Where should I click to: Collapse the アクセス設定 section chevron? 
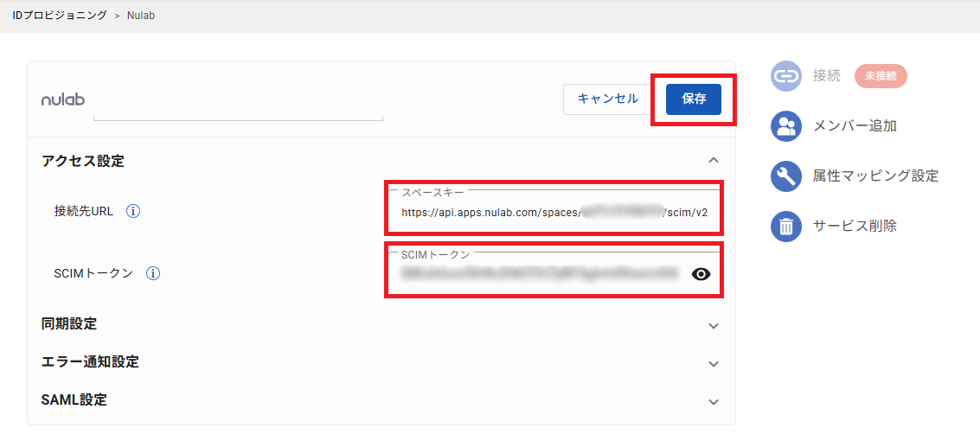(714, 161)
